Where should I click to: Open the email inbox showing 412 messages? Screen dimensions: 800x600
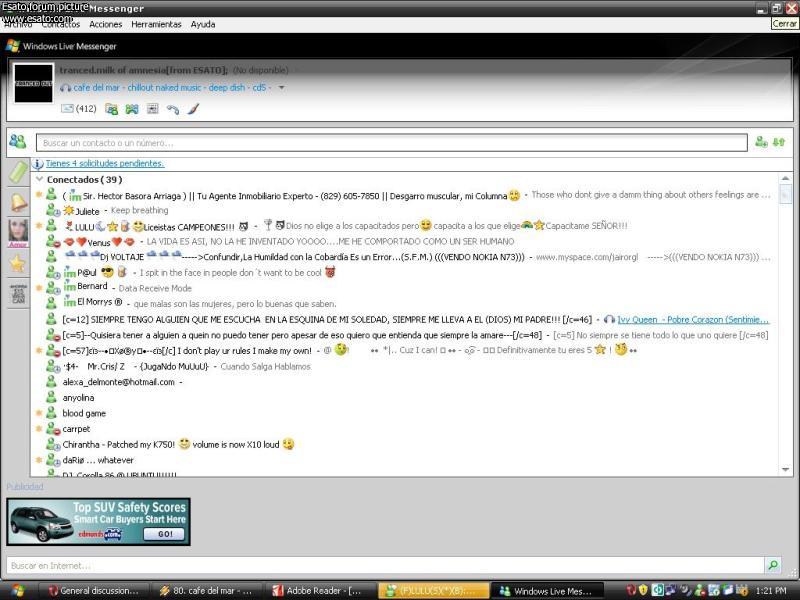point(78,109)
